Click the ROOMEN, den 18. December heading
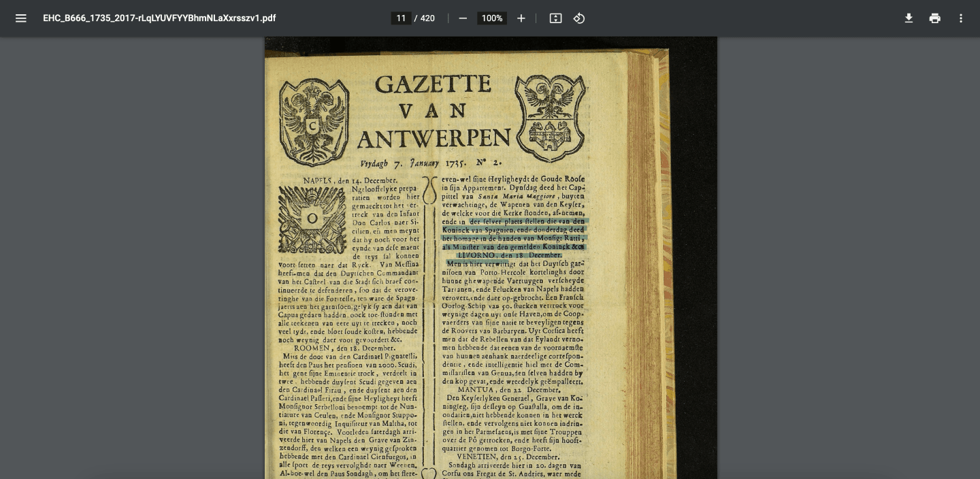The image size is (980, 479). pos(344,348)
